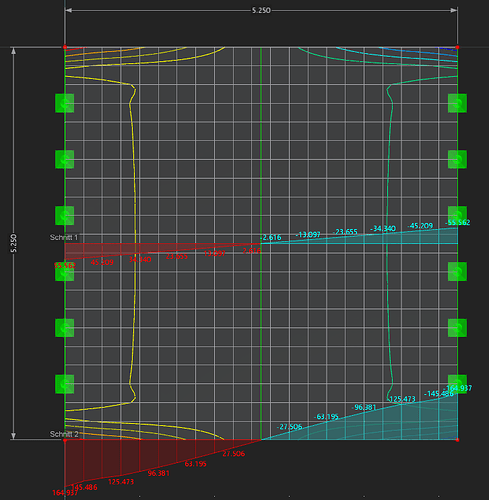
Task: Click cyan value -27.506
Action: [289, 427]
